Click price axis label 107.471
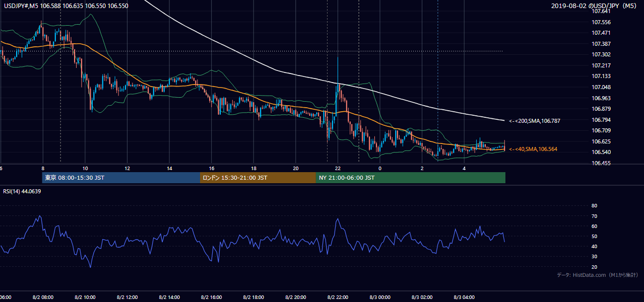Viewport: 644px width, 302px height. [x=601, y=33]
